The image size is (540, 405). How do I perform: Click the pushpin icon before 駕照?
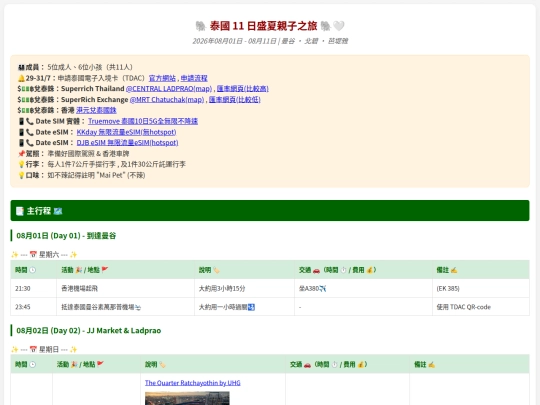point(21,154)
